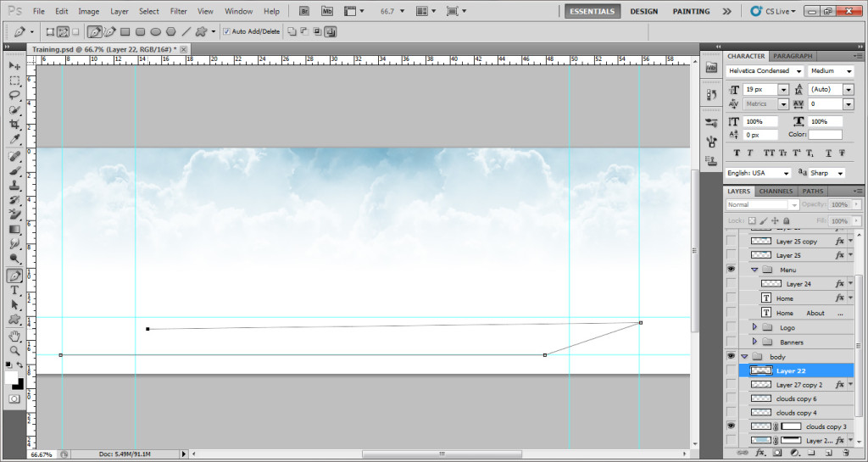The image size is (868, 462).
Task: Select the Quick Selection tool
Action: pyautogui.click(x=14, y=109)
